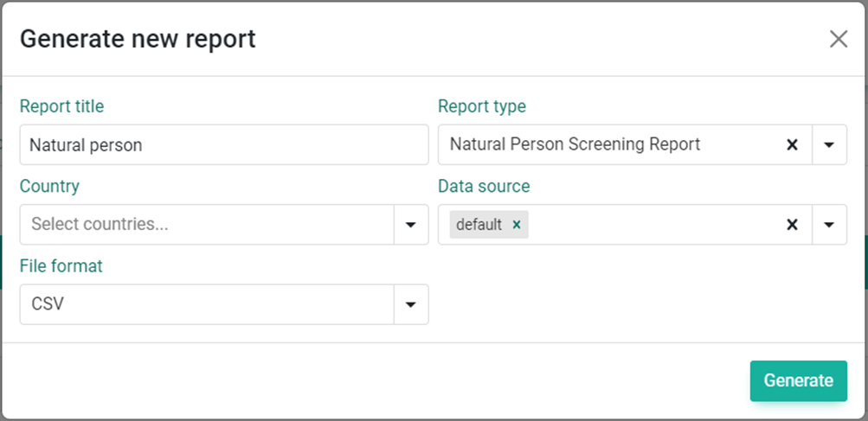This screenshot has width=868, height=421.
Task: Expand the Report type dropdown arrow
Action: pyautogui.click(x=829, y=145)
